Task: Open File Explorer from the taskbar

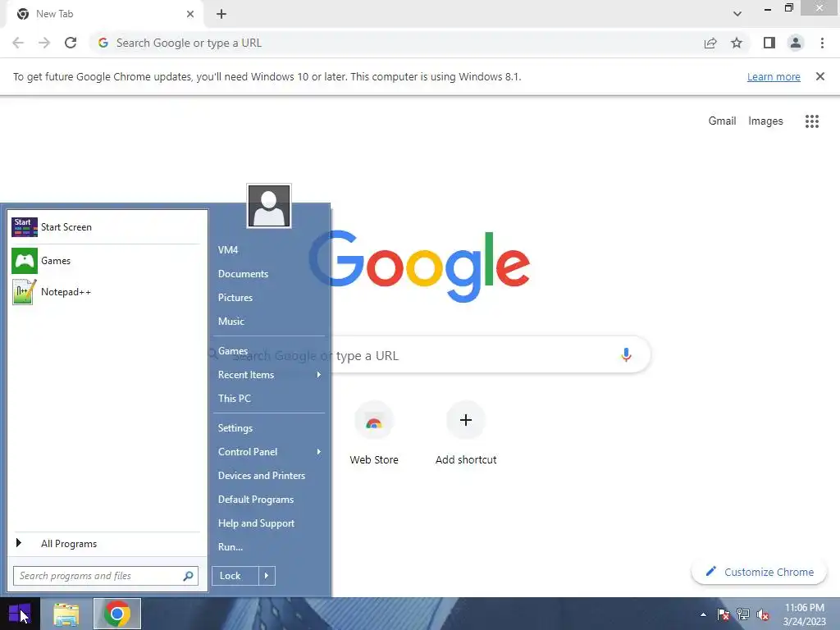Action: [66, 614]
